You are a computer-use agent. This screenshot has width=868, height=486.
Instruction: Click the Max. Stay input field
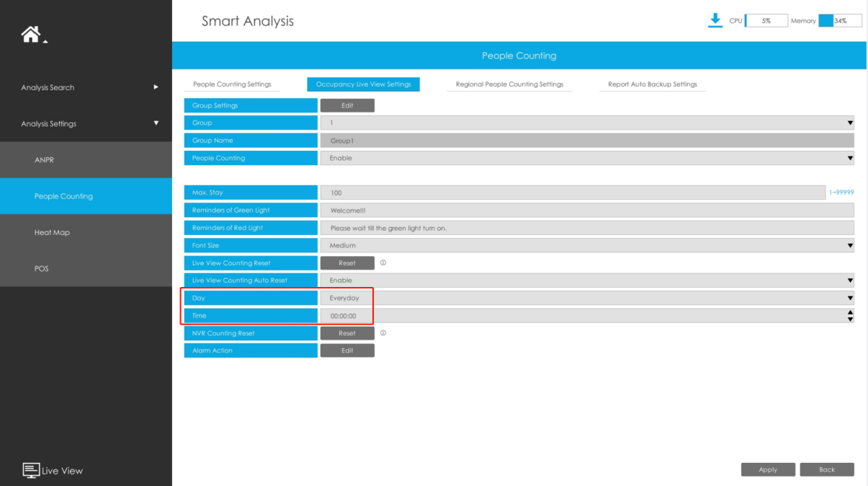pyautogui.click(x=573, y=193)
